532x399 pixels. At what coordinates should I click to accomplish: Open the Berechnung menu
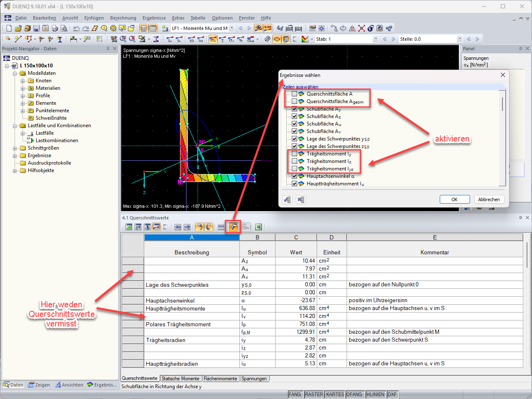pos(123,18)
